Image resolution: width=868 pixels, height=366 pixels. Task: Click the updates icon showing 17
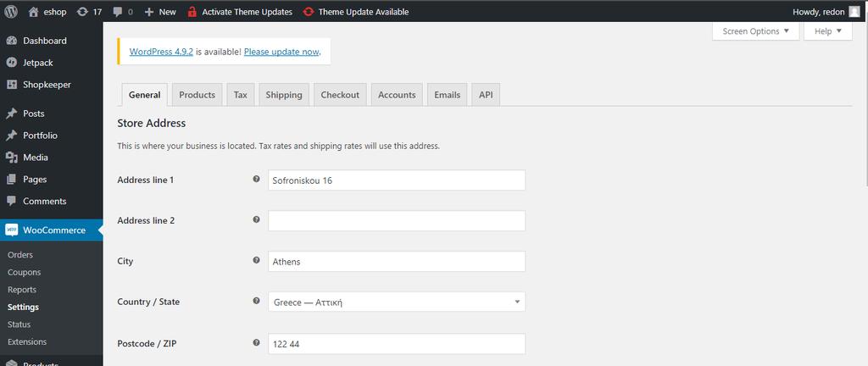82,12
